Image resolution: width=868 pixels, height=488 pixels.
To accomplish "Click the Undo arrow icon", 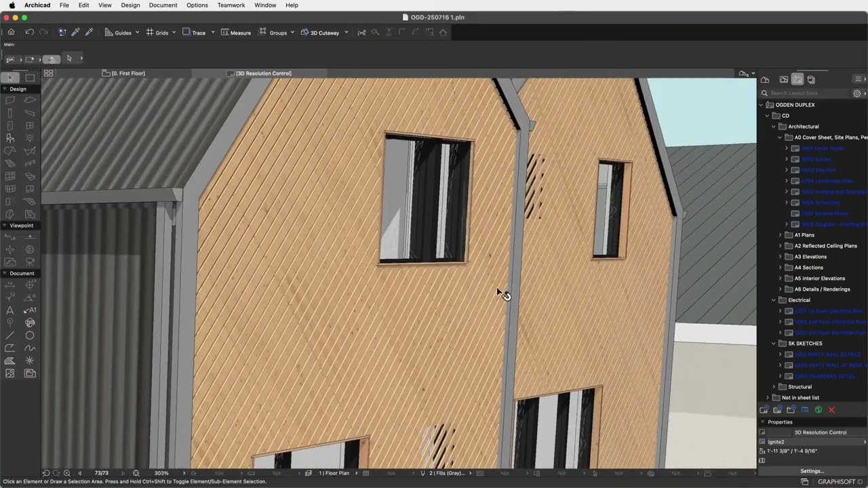I will [29, 32].
